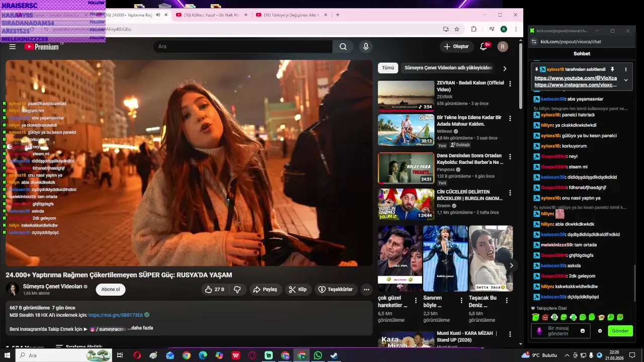The width and height of the screenshot is (644, 362).
Task: Open pinned message options in Kick chat
Action: click(626, 69)
